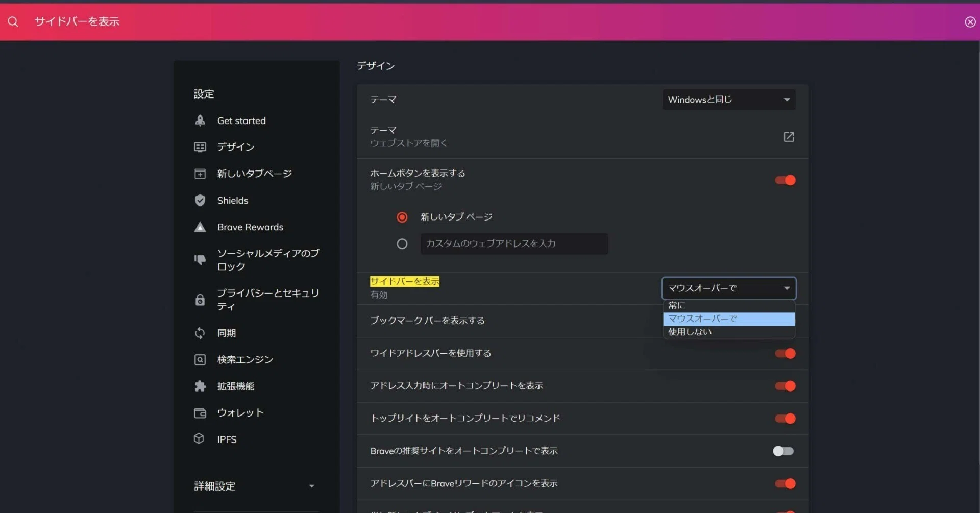Click the ソーシャルメディアのブロック thumbs-down icon
980x513 pixels.
point(200,260)
